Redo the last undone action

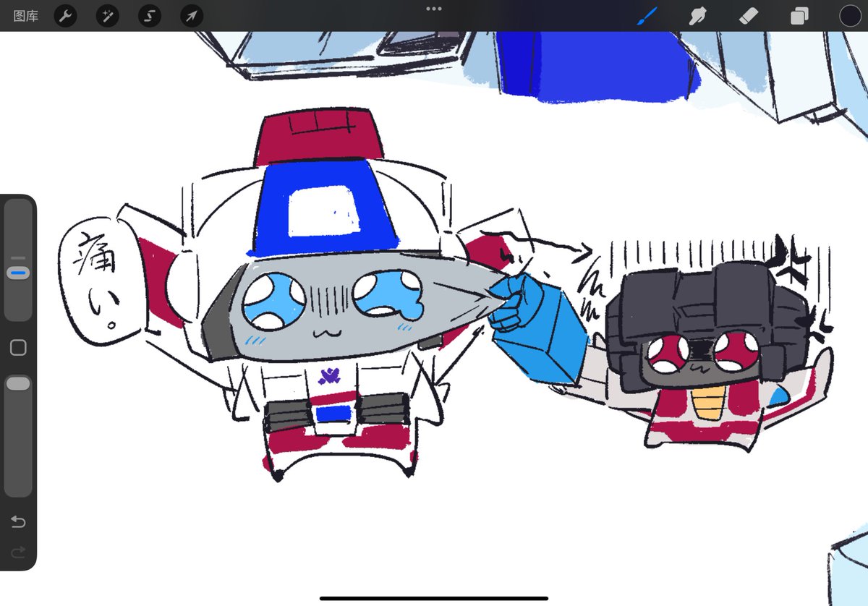pyautogui.click(x=18, y=552)
